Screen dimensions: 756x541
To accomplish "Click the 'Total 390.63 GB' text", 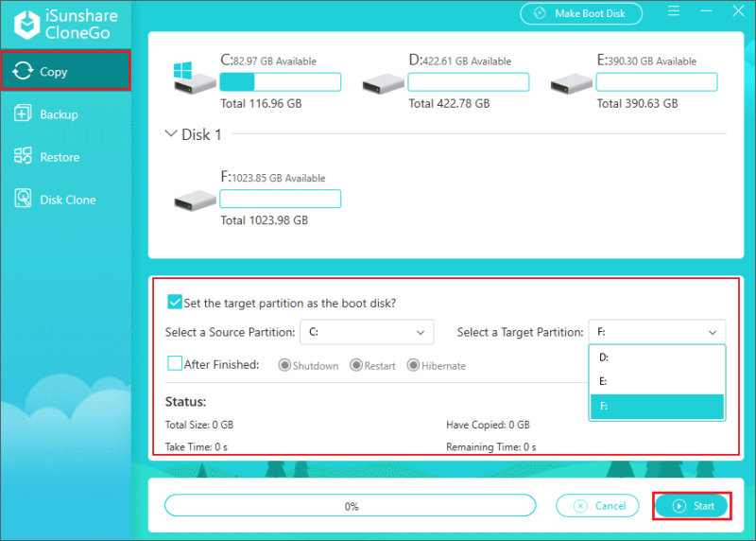I will click(x=637, y=104).
